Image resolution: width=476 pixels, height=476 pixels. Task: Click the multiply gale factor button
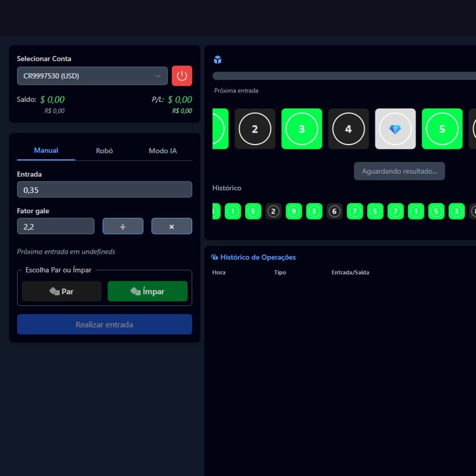(x=171, y=226)
